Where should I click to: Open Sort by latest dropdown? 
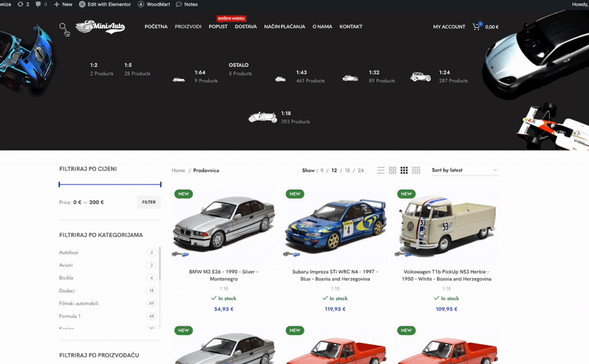pos(465,170)
